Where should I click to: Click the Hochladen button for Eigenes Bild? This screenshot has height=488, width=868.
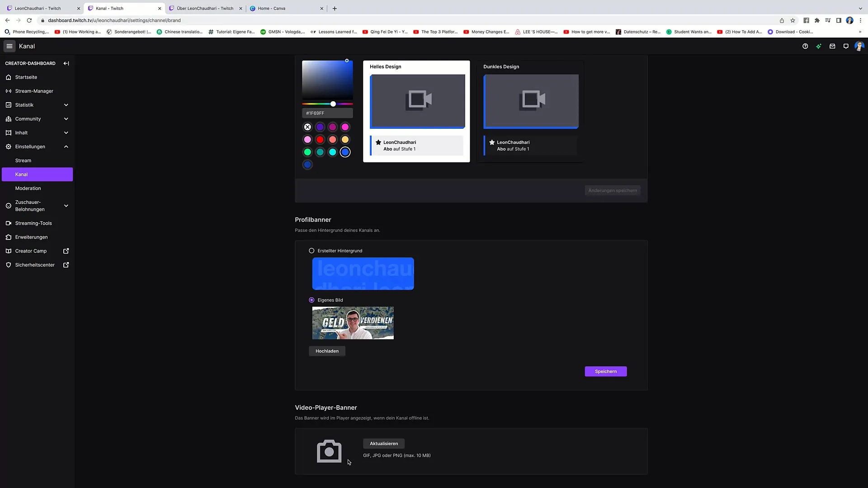[327, 351]
